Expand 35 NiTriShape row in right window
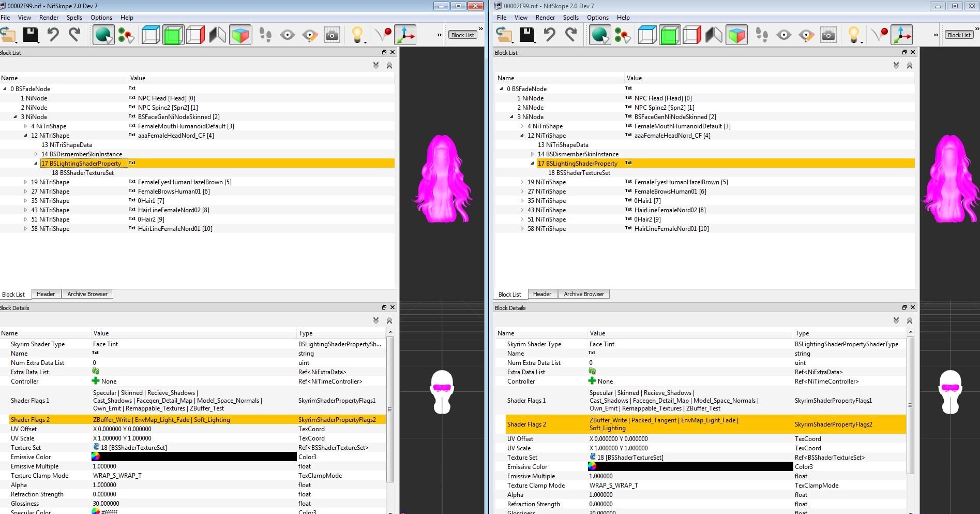 (x=522, y=200)
